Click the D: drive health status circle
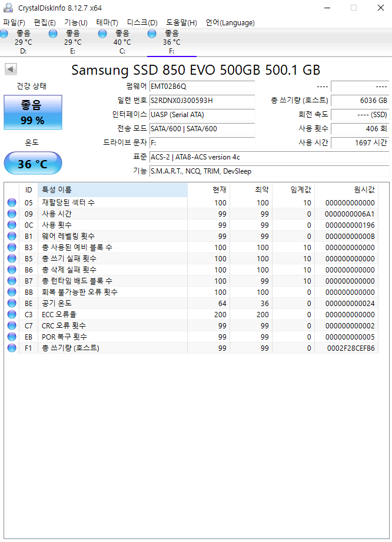This screenshot has height=542, width=392. click(4, 34)
